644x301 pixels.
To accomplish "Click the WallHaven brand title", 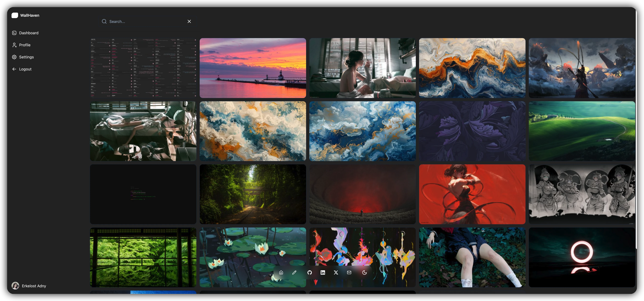I will point(30,15).
